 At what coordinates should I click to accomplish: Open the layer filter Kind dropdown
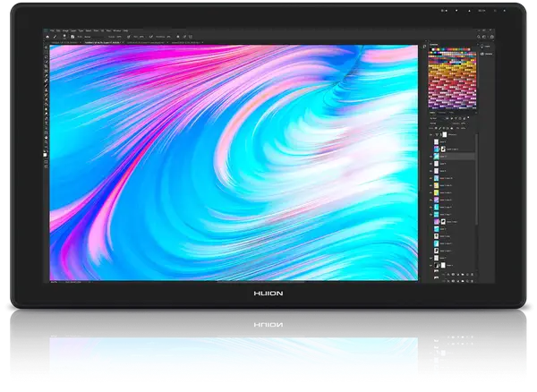[437, 118]
